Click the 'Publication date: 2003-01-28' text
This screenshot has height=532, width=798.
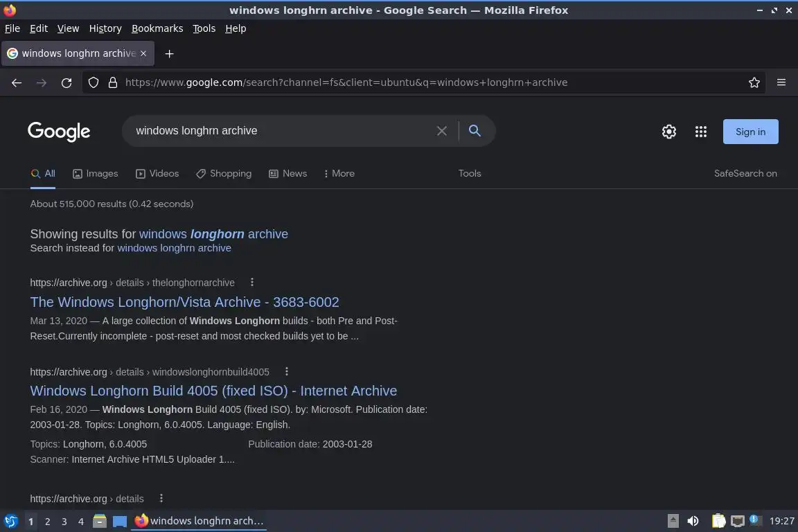pos(310,445)
